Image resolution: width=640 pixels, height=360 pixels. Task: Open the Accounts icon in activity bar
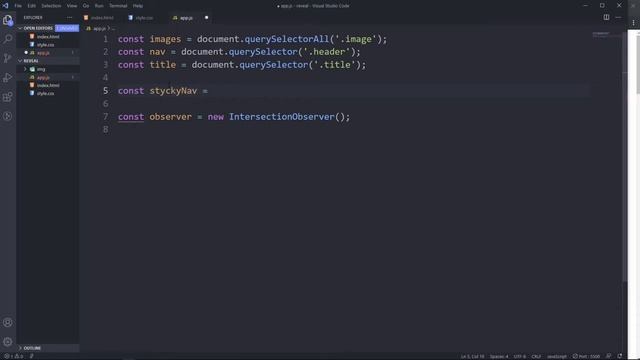(x=7, y=322)
